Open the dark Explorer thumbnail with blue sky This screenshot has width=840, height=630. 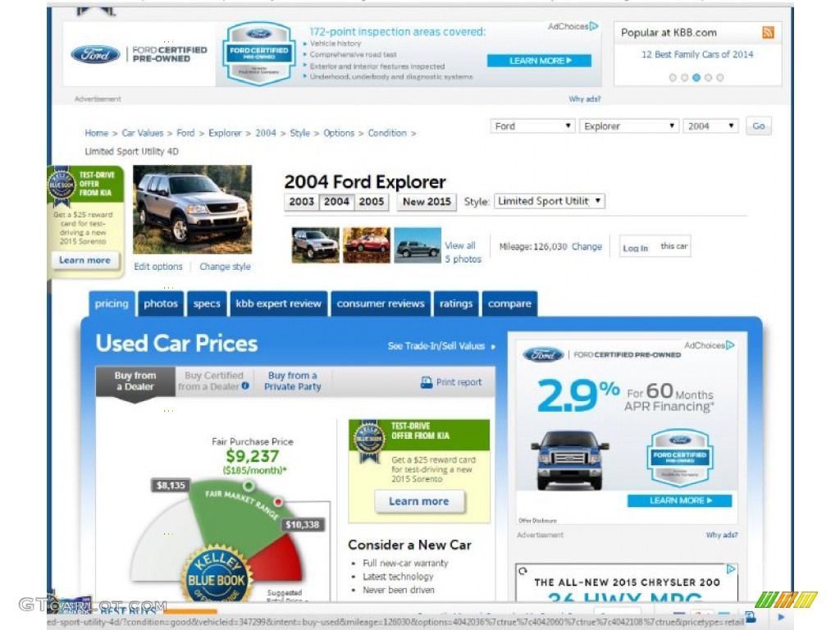point(418,244)
